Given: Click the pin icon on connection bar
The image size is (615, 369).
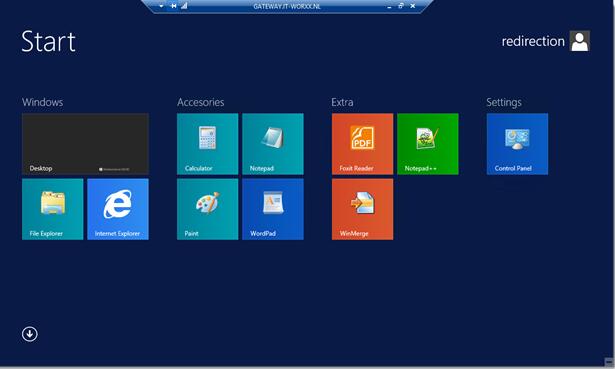Looking at the screenshot, I should coord(173,6).
